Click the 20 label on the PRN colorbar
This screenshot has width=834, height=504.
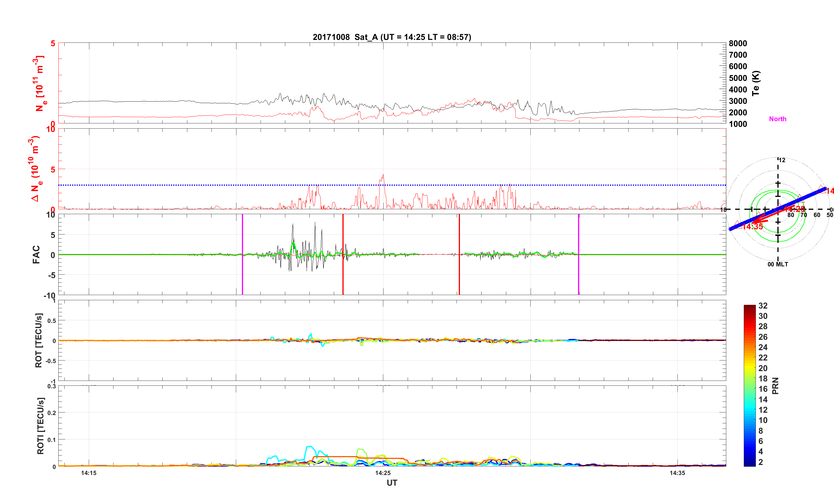coord(763,368)
